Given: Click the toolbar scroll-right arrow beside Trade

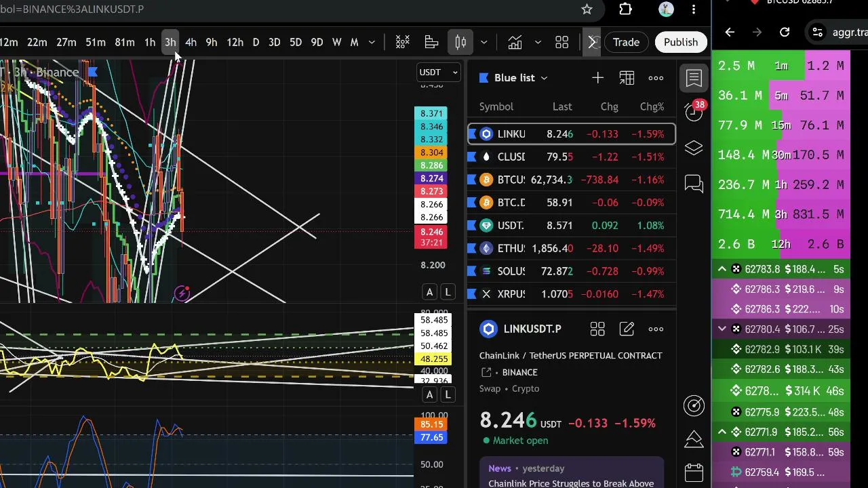Looking at the screenshot, I should [592, 43].
